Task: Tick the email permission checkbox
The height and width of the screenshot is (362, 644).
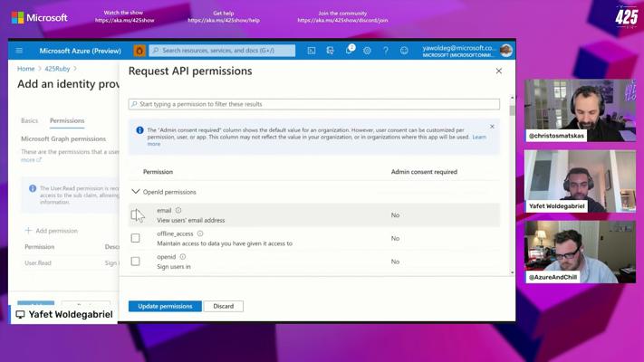Action: pos(135,214)
